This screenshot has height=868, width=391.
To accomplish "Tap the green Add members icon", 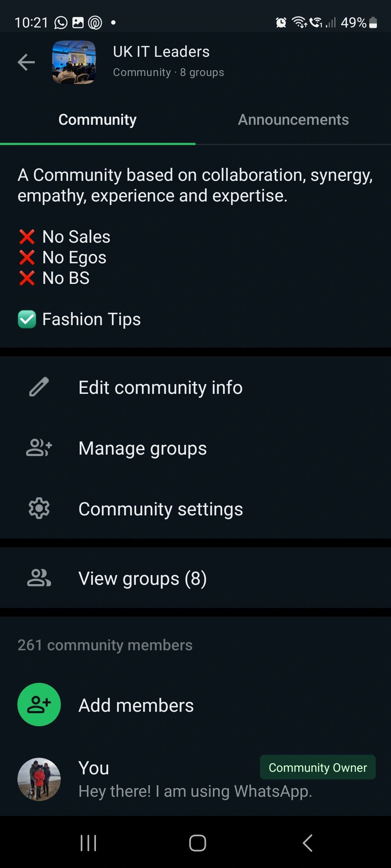I will tap(39, 705).
